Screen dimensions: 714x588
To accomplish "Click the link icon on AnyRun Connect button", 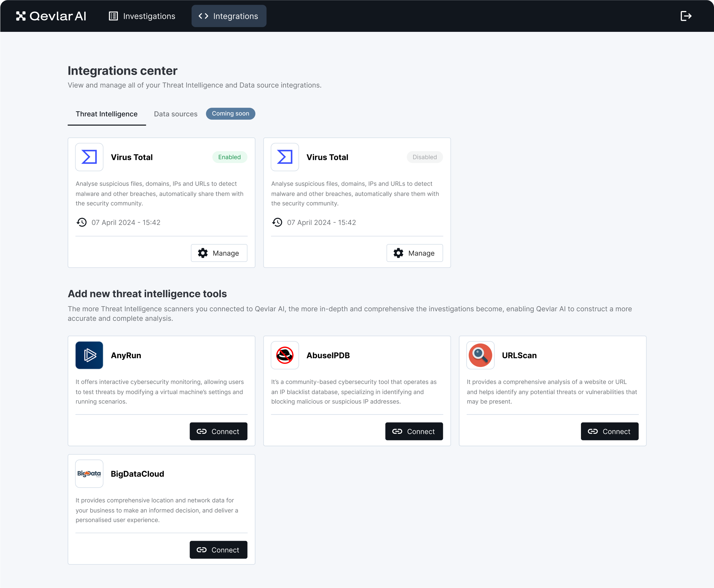I will point(202,431).
